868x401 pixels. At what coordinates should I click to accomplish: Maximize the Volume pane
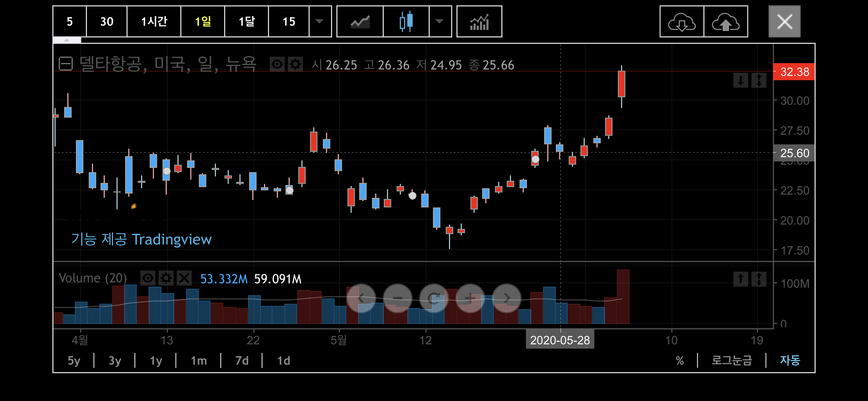point(759,279)
